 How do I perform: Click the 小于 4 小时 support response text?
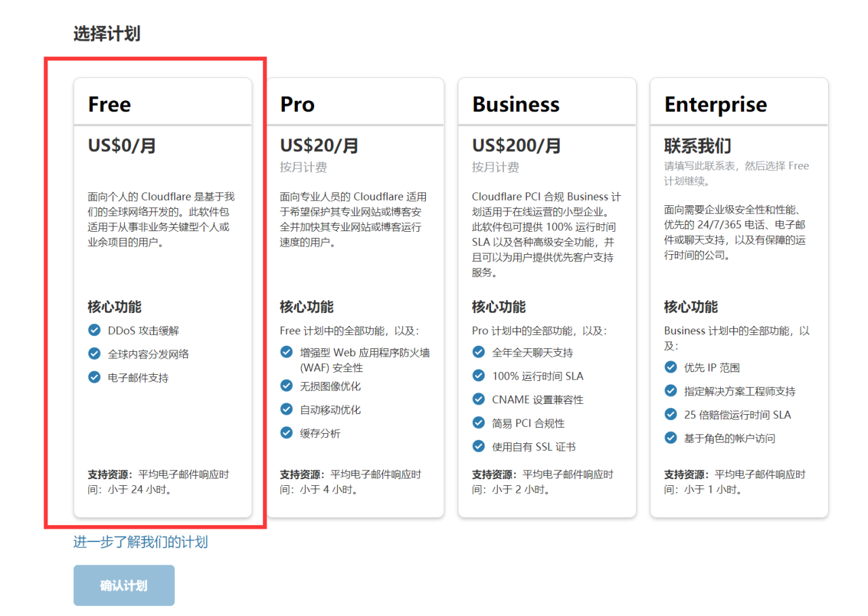click(x=328, y=489)
